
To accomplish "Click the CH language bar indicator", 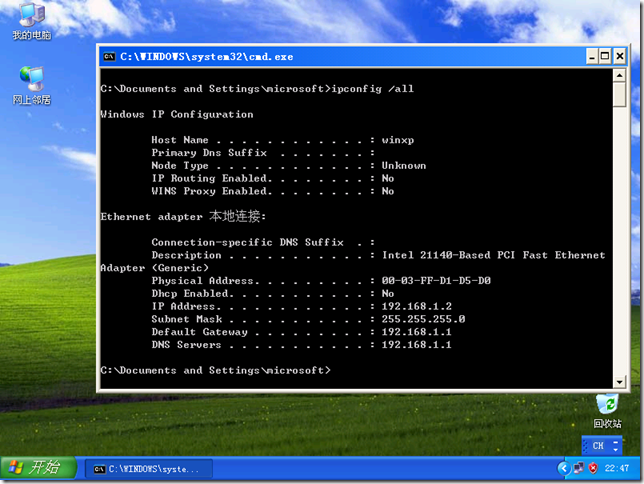I will tap(598, 446).
